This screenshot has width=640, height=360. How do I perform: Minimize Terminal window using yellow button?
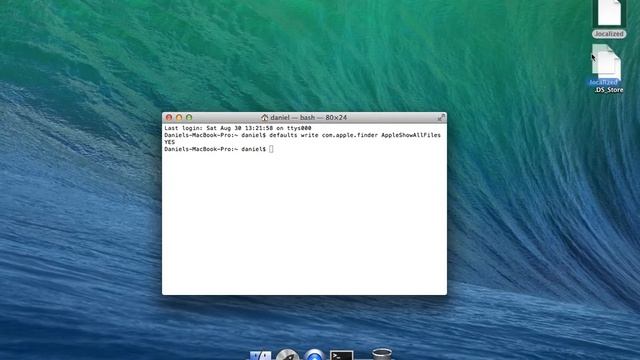pyautogui.click(x=179, y=118)
